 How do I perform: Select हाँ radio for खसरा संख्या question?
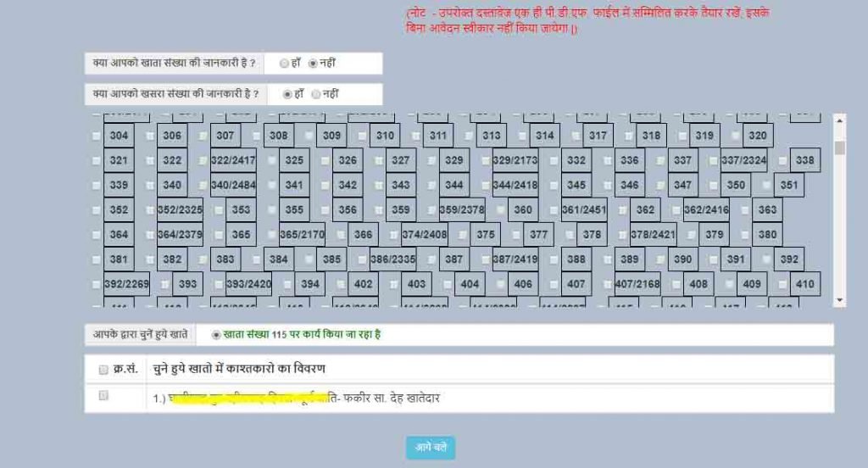(x=287, y=95)
